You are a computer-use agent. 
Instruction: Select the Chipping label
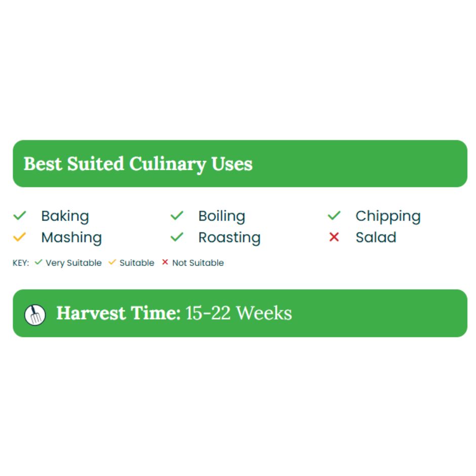coord(388,216)
